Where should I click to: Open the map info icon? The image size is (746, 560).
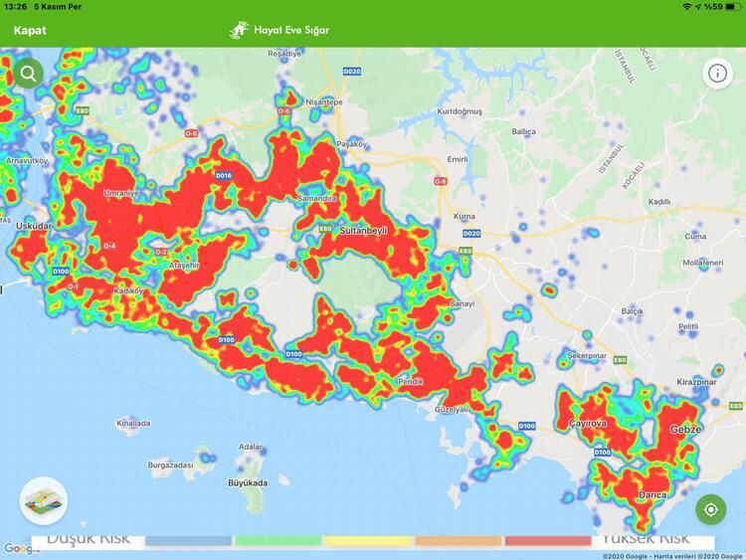click(x=717, y=73)
